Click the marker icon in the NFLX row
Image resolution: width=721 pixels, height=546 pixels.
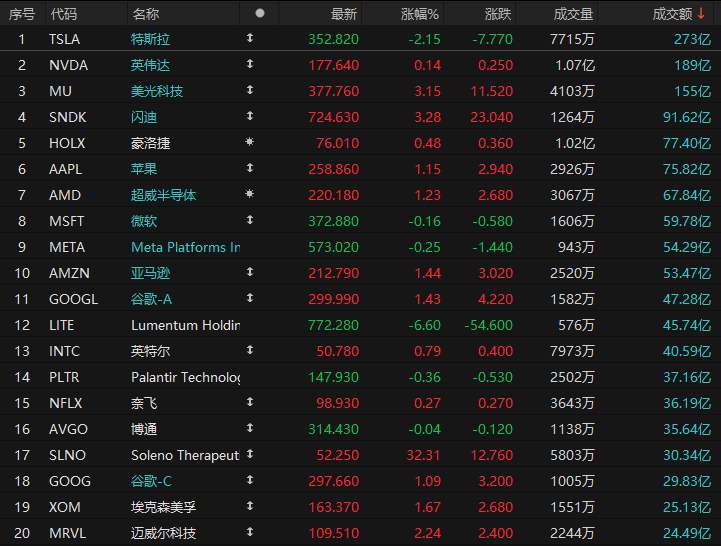pyautogui.click(x=250, y=402)
